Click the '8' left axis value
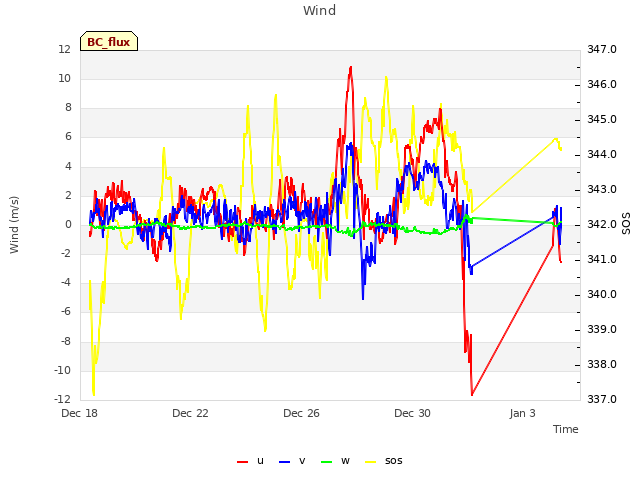640x480 pixels. pyautogui.click(x=68, y=108)
